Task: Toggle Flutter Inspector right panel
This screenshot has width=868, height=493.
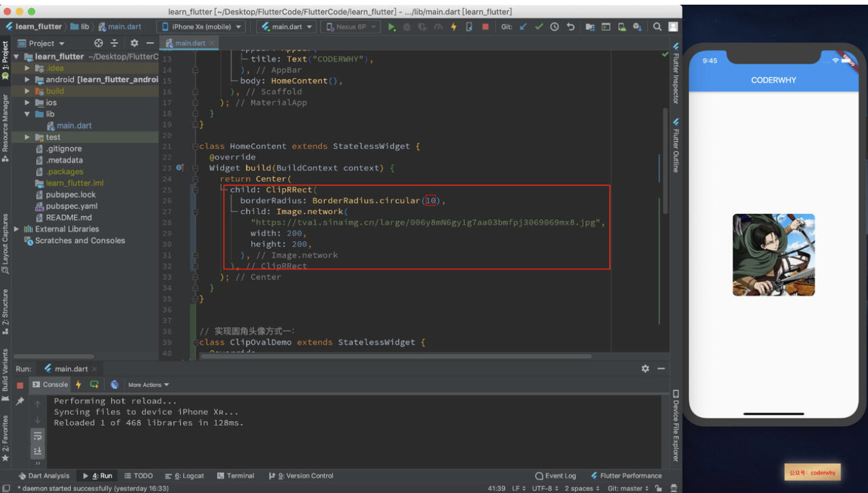Action: click(675, 74)
